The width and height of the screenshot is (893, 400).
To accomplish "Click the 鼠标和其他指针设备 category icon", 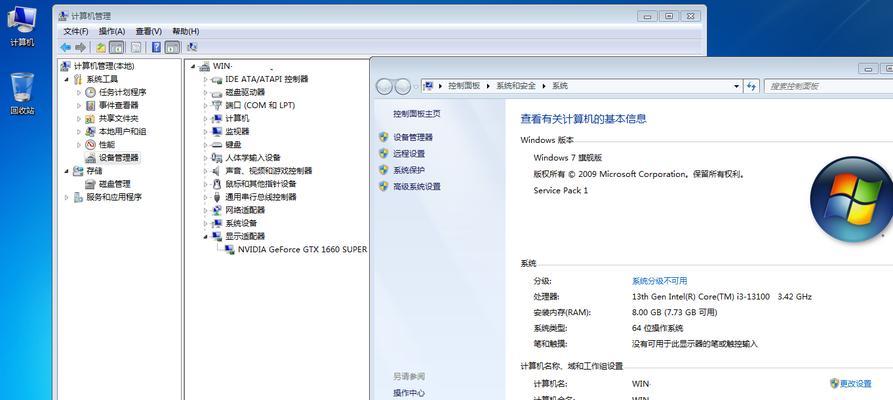I will pos(216,184).
